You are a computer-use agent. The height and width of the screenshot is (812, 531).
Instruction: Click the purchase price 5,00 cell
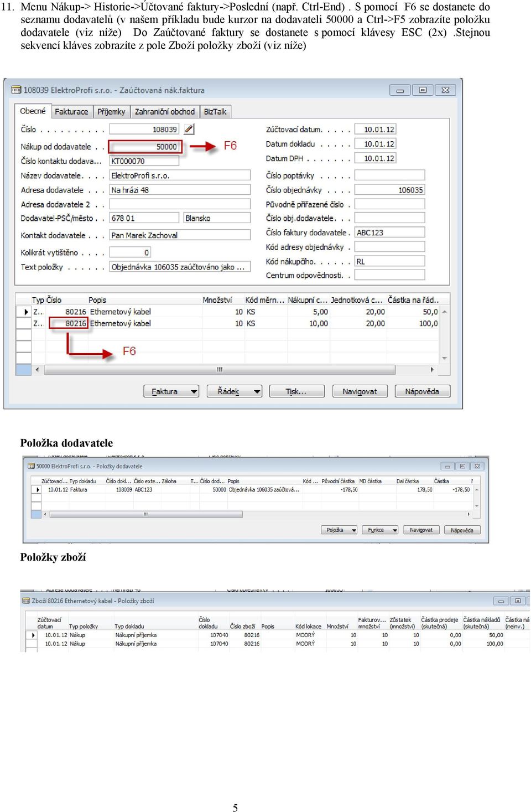point(308,312)
